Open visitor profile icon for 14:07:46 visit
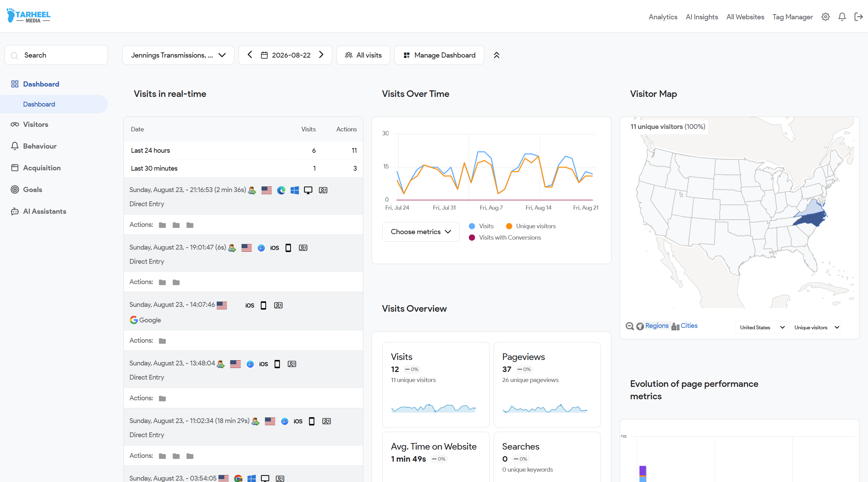The width and height of the screenshot is (868, 482). click(278, 305)
